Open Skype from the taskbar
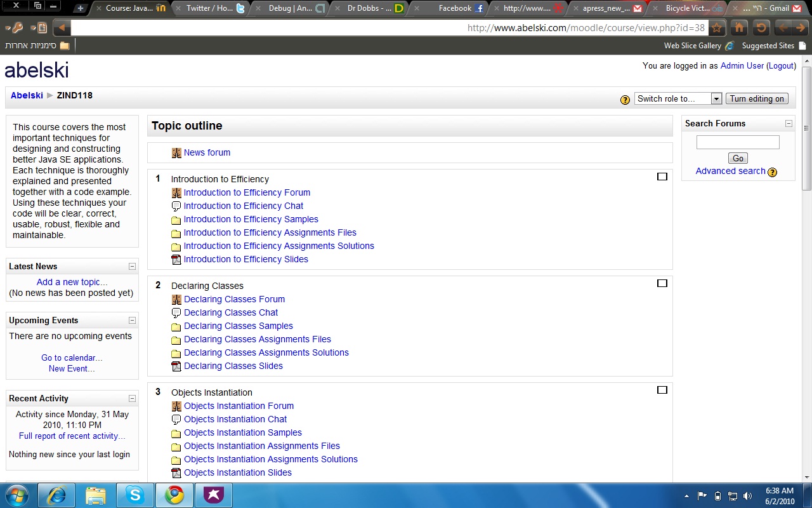Screen dimensions: 812x508 tap(135, 495)
